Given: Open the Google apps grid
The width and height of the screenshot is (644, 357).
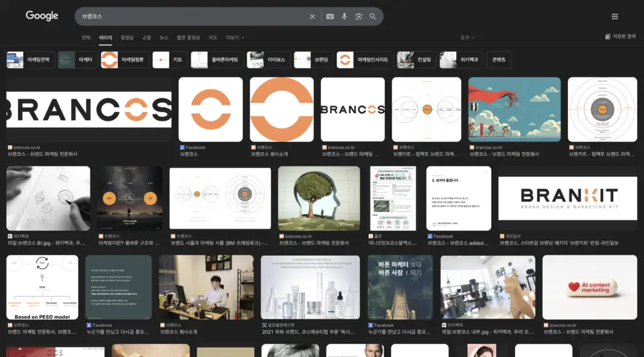Looking at the screenshot, I should point(615,16).
